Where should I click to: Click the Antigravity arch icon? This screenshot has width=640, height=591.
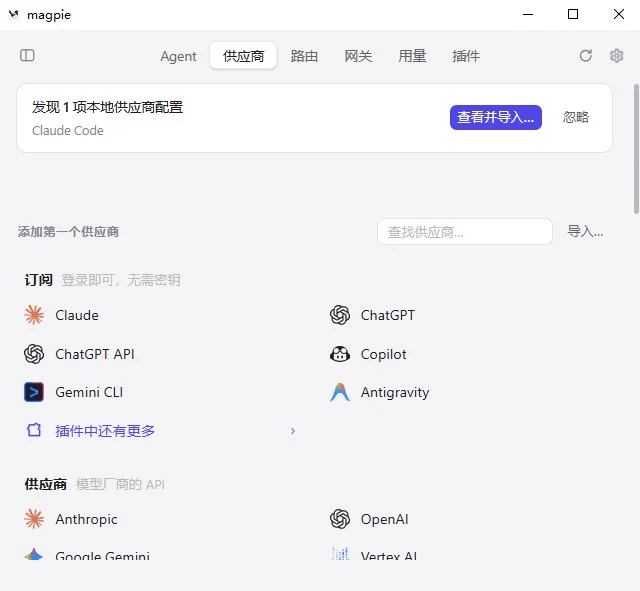coord(340,392)
